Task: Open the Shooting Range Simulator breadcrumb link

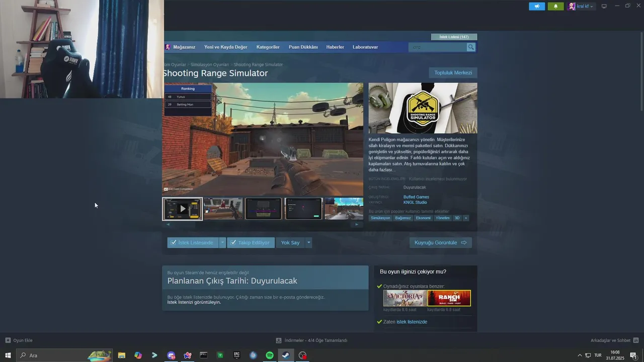Action: tap(258, 64)
